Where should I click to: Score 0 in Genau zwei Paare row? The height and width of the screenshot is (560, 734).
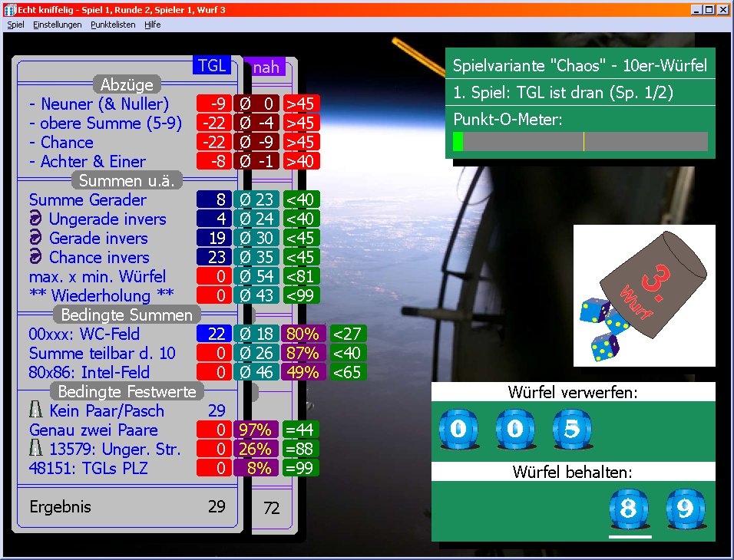click(214, 430)
